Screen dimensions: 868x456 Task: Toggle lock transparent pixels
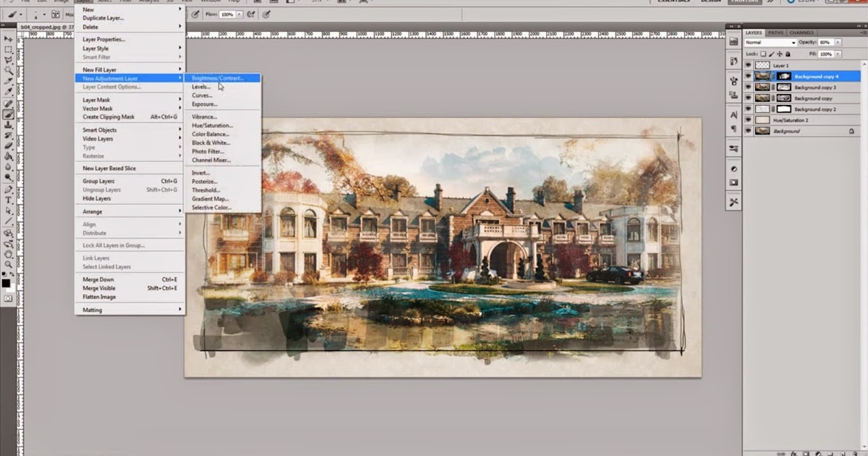coord(762,54)
